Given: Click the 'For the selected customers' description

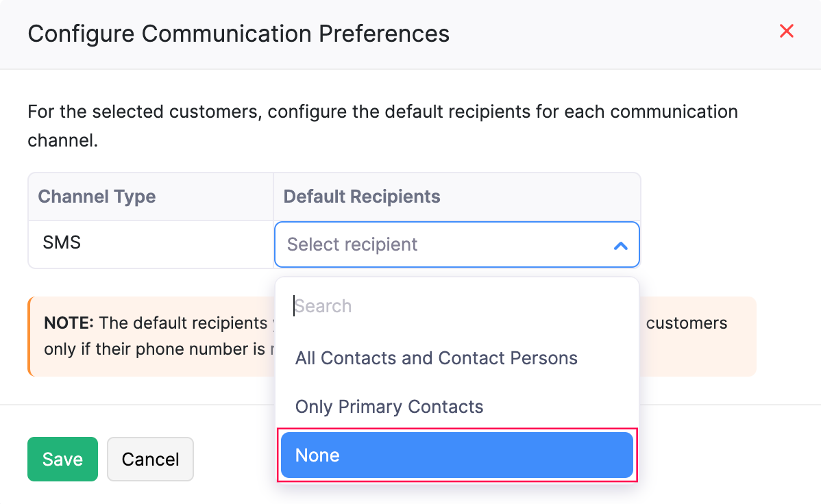Looking at the screenshot, I should (x=382, y=112).
